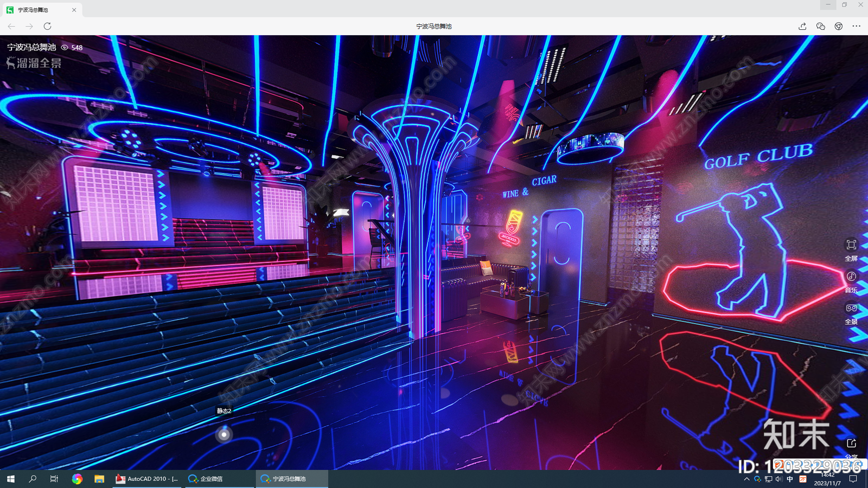Click the 溜溜全景 logo

pos(34,63)
